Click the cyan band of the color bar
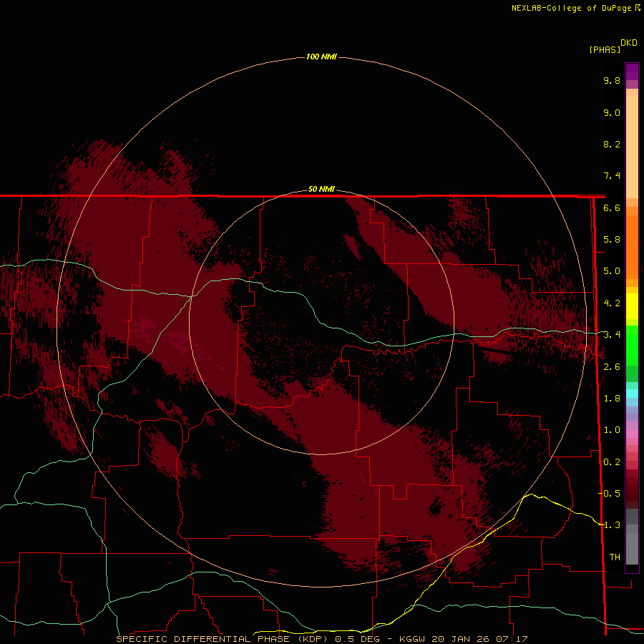Screen dimensions: 644x644 click(x=632, y=394)
